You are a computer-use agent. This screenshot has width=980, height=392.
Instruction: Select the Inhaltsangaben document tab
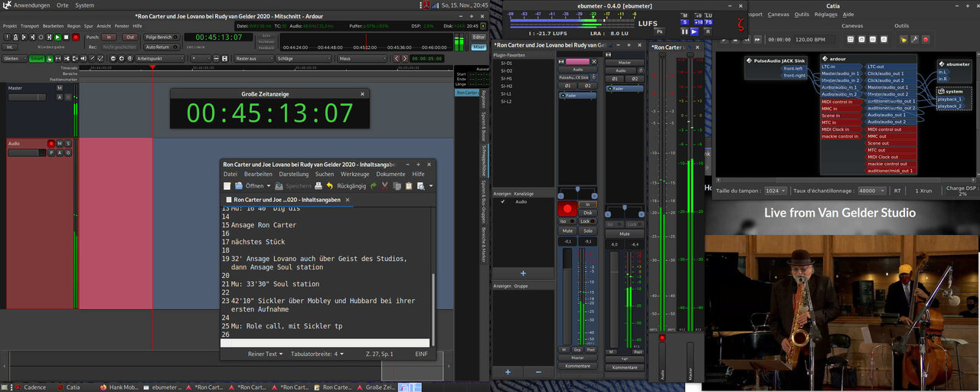pos(287,200)
